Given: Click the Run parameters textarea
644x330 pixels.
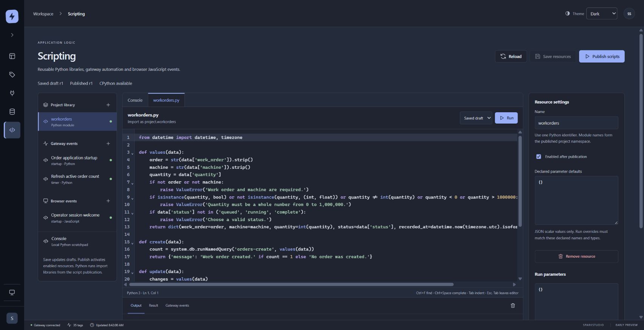Looking at the screenshot, I should point(576,301).
